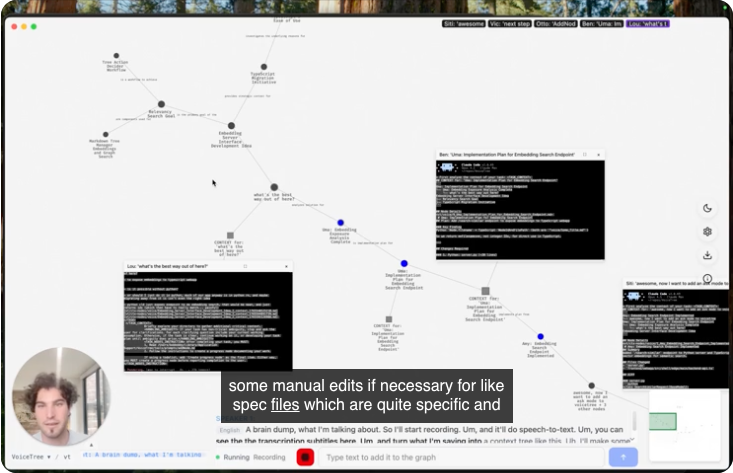This screenshot has width=733, height=473.
Task: Select blue Uma Implementation Plan node
Action: (x=404, y=264)
